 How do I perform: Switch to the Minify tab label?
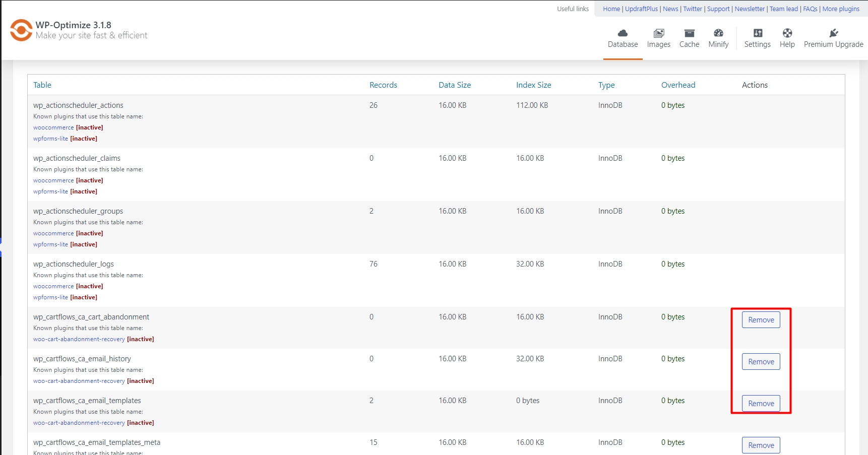(x=718, y=44)
